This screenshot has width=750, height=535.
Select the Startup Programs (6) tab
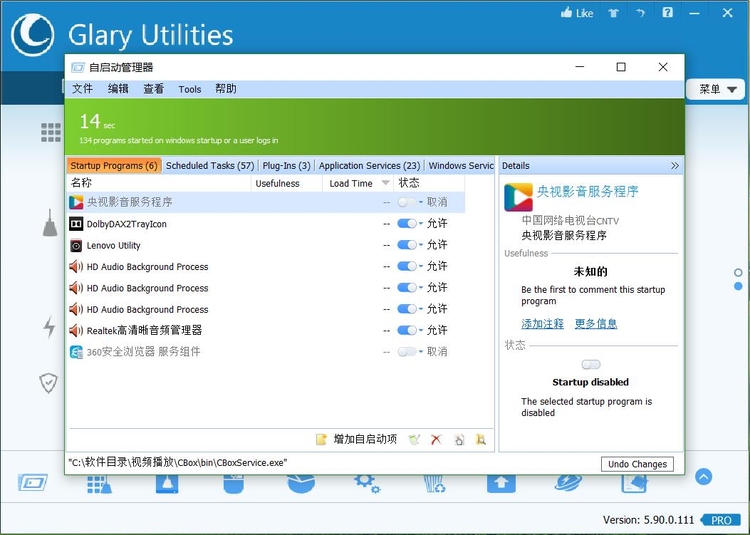114,166
